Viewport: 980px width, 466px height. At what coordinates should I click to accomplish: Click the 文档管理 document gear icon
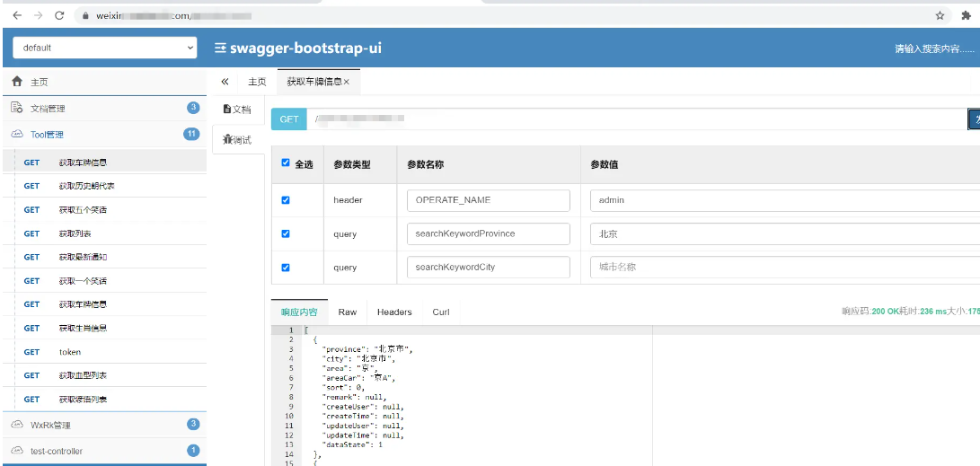pos(17,108)
